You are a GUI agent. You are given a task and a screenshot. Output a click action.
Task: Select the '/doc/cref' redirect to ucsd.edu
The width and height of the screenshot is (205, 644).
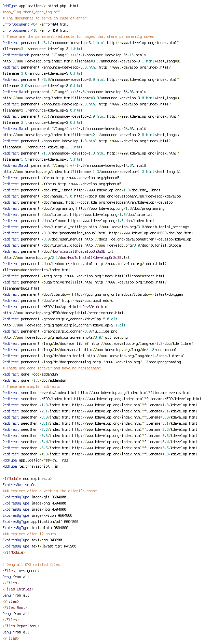(x=58, y=301)
